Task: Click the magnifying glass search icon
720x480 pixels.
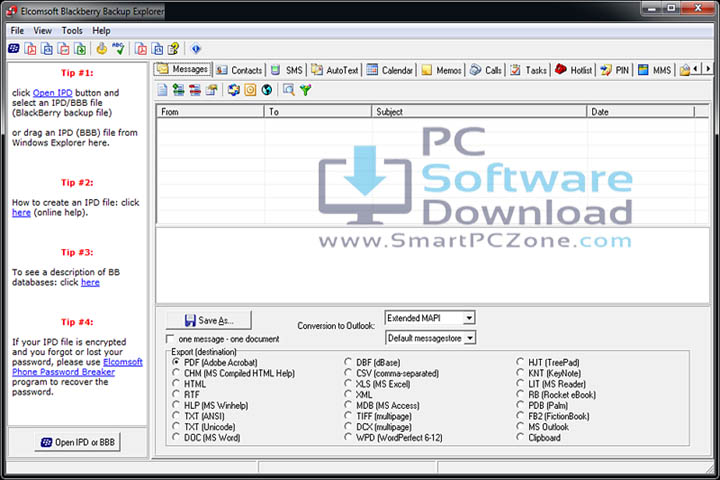Action: 289,90
